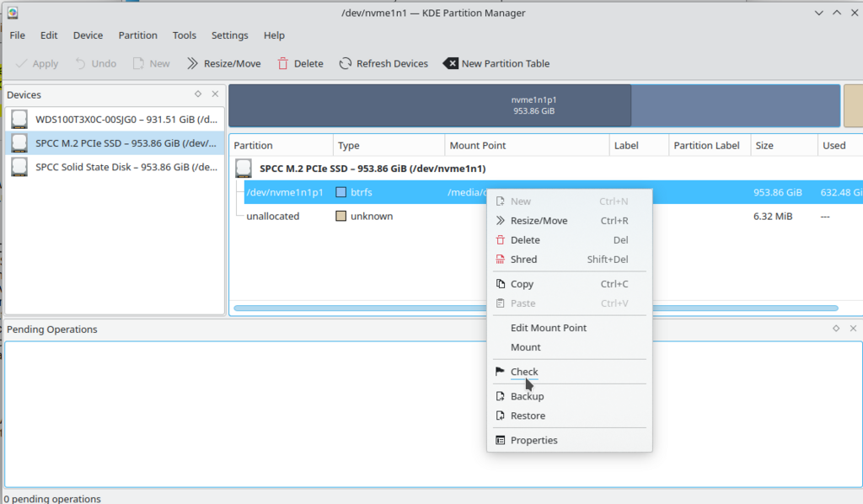Float the Devices panel
The width and height of the screenshot is (863, 504).
pyautogui.click(x=198, y=94)
